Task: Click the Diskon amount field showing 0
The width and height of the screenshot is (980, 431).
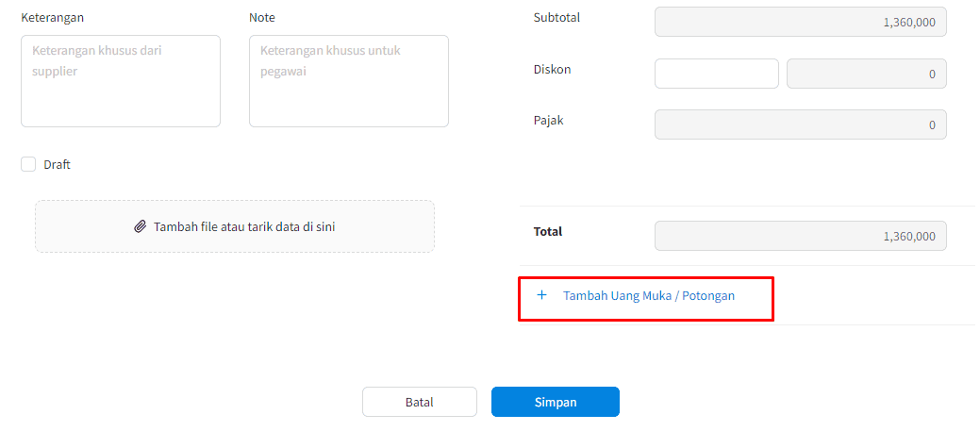Action: coord(866,74)
